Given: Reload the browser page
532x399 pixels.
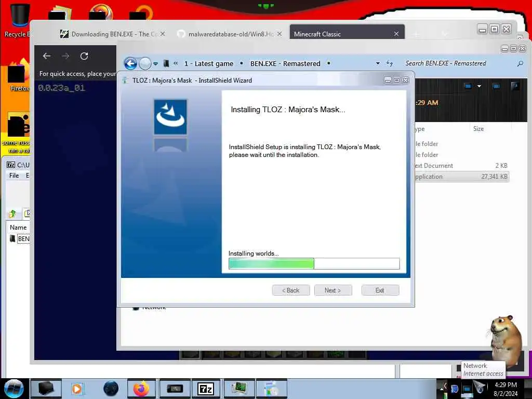Looking at the screenshot, I should (x=84, y=56).
